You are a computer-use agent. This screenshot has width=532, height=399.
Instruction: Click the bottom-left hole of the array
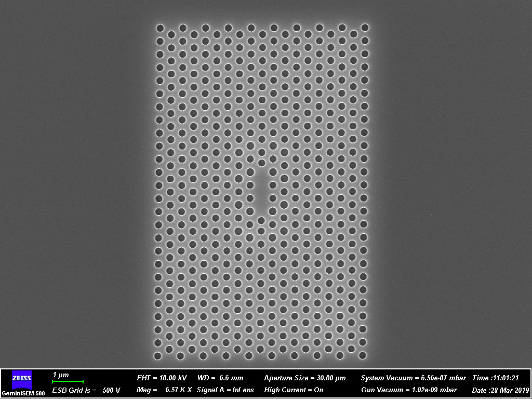tap(158, 356)
